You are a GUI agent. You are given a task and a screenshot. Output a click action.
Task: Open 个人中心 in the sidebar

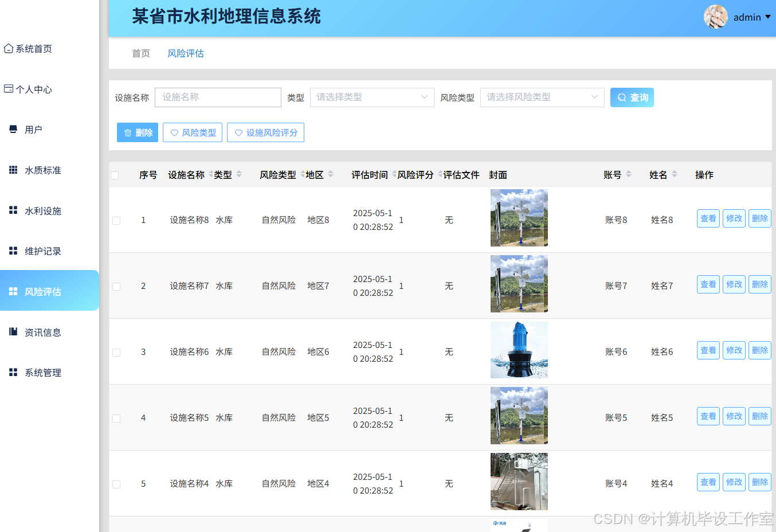pyautogui.click(x=34, y=89)
